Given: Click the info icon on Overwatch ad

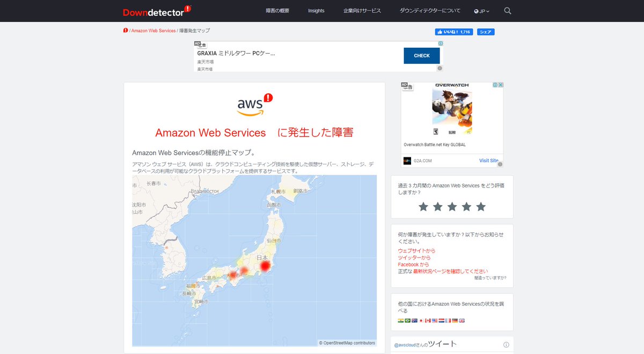Looking at the screenshot, I should [x=495, y=85].
